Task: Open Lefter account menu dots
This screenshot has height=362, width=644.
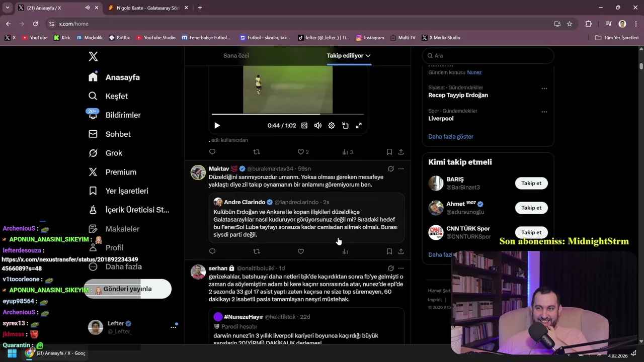Action: click(173, 327)
